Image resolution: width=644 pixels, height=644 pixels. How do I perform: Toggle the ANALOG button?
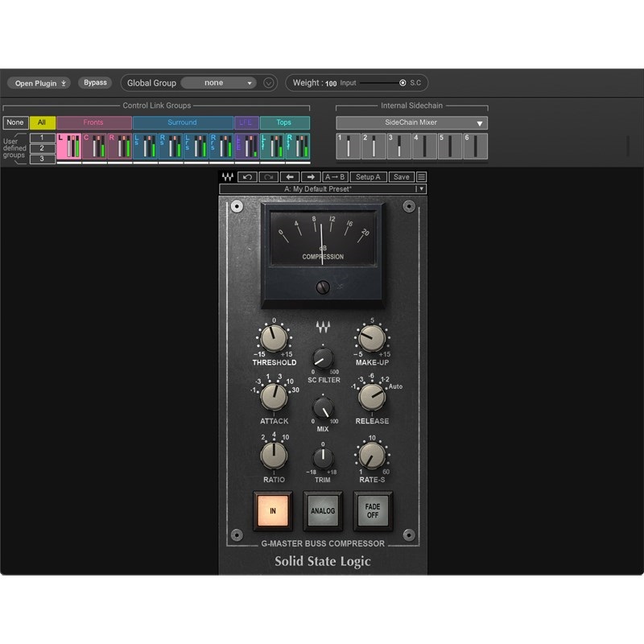[x=323, y=511]
